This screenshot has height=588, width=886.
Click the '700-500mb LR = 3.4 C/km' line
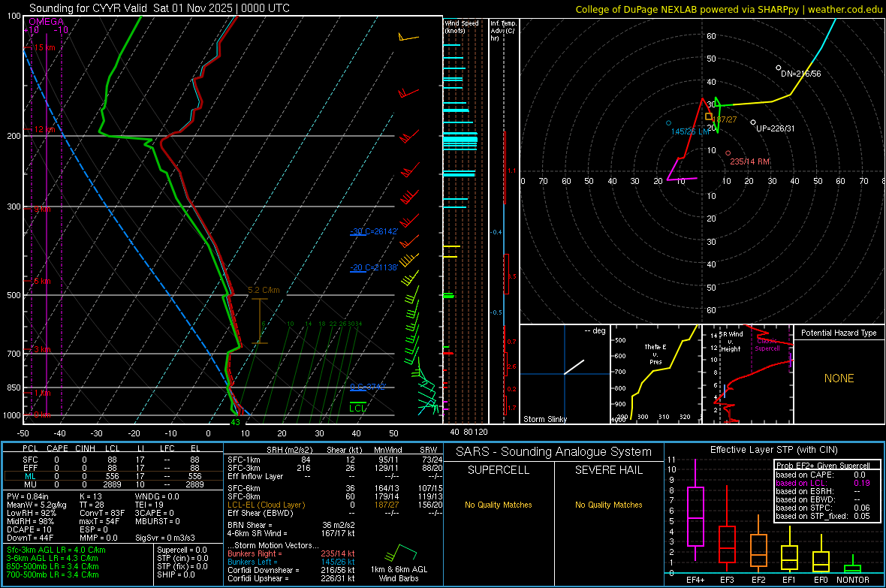pos(53,574)
